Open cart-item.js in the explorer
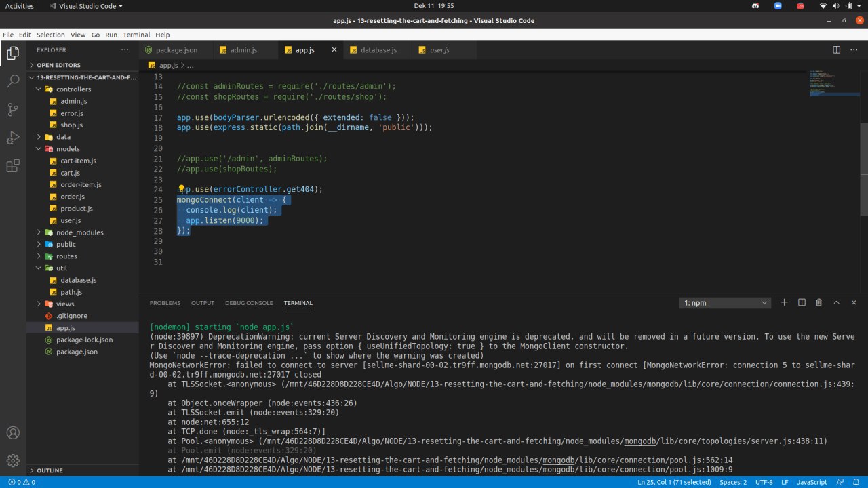This screenshot has width=868, height=488. [x=78, y=161]
